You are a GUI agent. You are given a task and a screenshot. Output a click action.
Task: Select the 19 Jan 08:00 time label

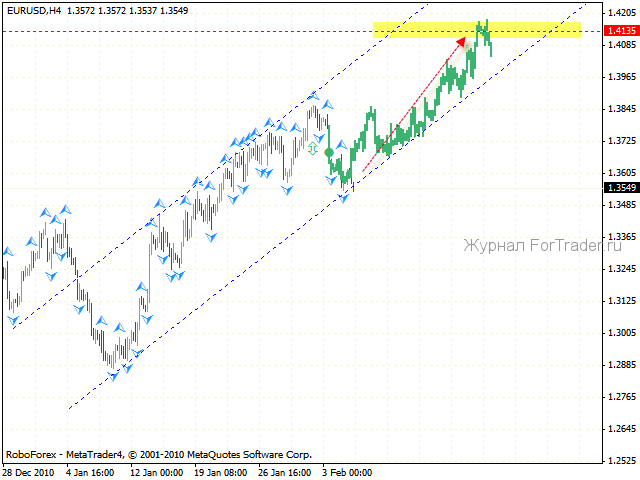tap(220, 472)
